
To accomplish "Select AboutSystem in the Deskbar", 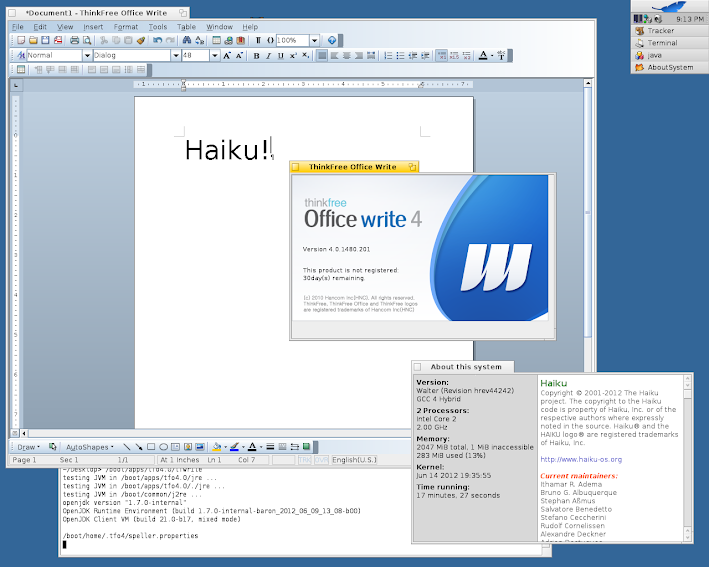I will (670, 67).
